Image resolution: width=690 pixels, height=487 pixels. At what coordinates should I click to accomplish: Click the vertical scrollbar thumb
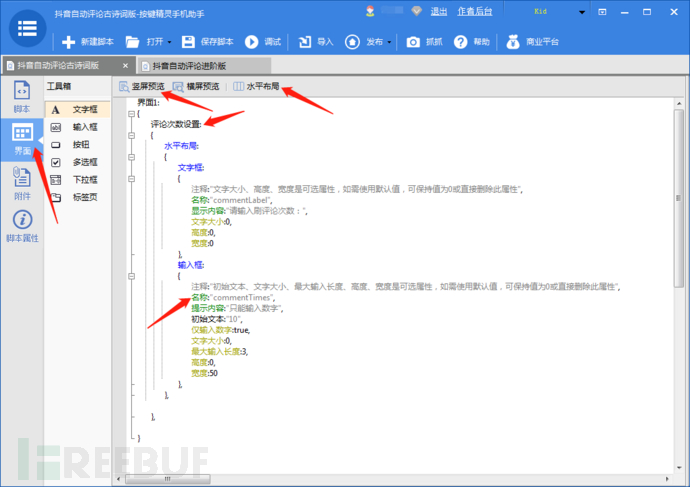(x=679, y=198)
